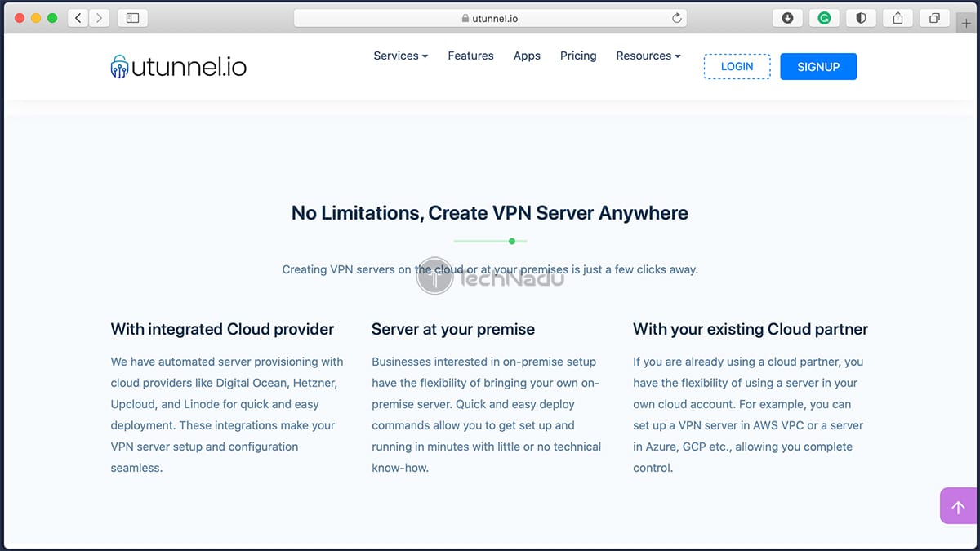This screenshot has height=551, width=980.
Task: Close the window with red button
Action: click(20, 17)
